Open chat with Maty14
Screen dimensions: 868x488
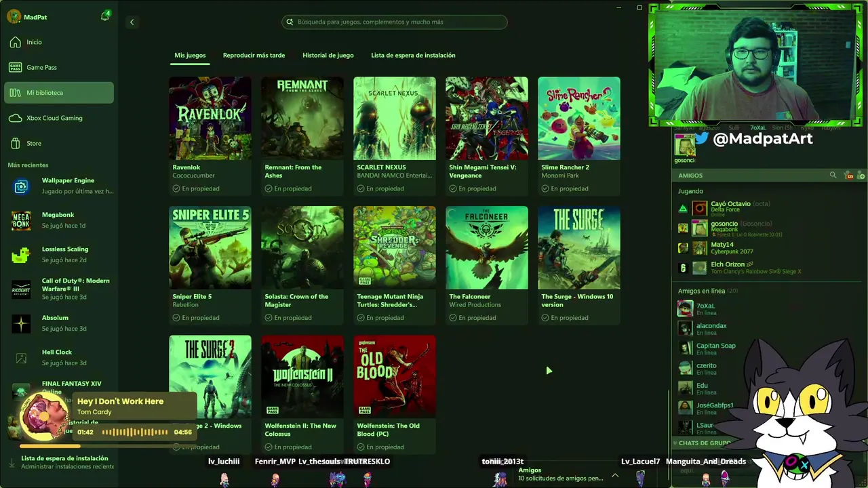pos(766,247)
